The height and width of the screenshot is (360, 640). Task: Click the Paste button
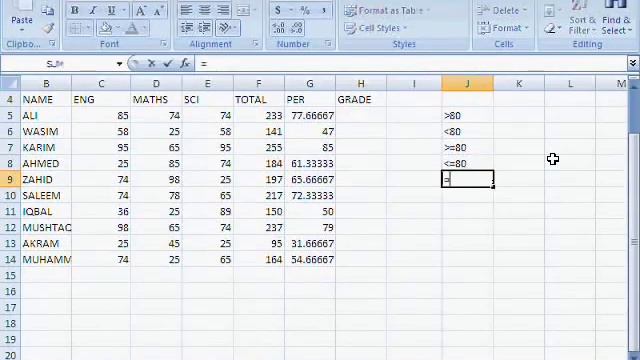(22, 16)
